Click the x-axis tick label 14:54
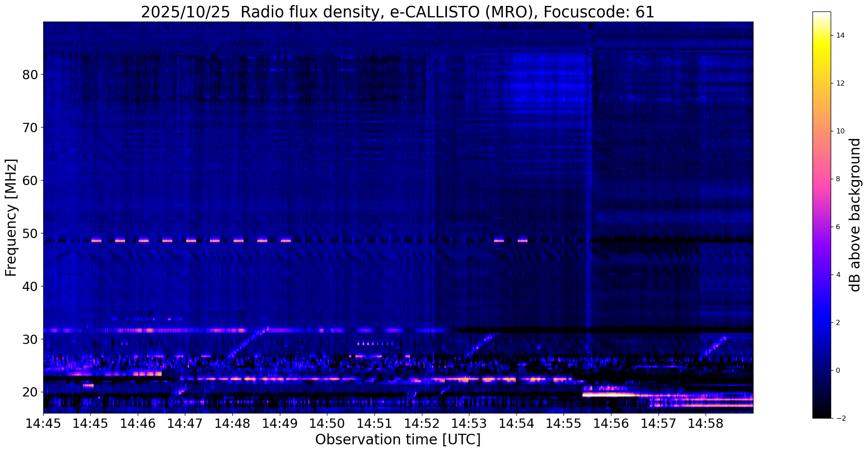The width and height of the screenshot is (868, 452). [516, 424]
